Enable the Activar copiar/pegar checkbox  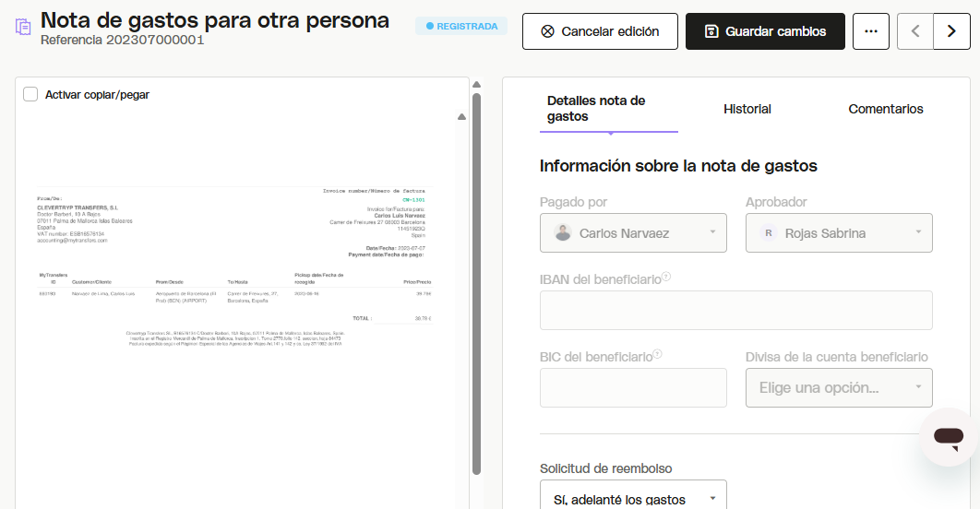click(x=30, y=94)
